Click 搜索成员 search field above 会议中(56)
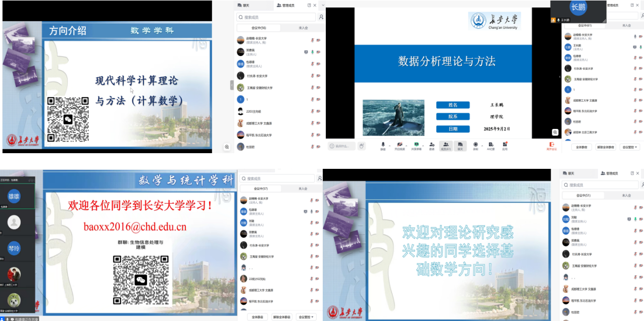Screen dimensions: 644x321 [275, 17]
